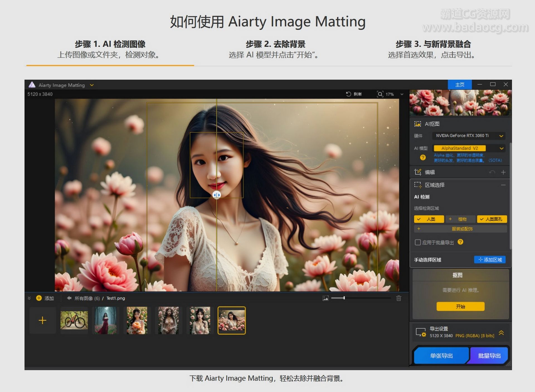Click the before/after split handle on the image
The height and width of the screenshot is (392, 535).
click(217, 195)
